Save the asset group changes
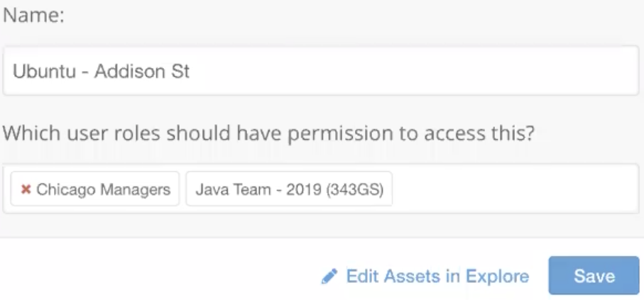 [x=594, y=275]
